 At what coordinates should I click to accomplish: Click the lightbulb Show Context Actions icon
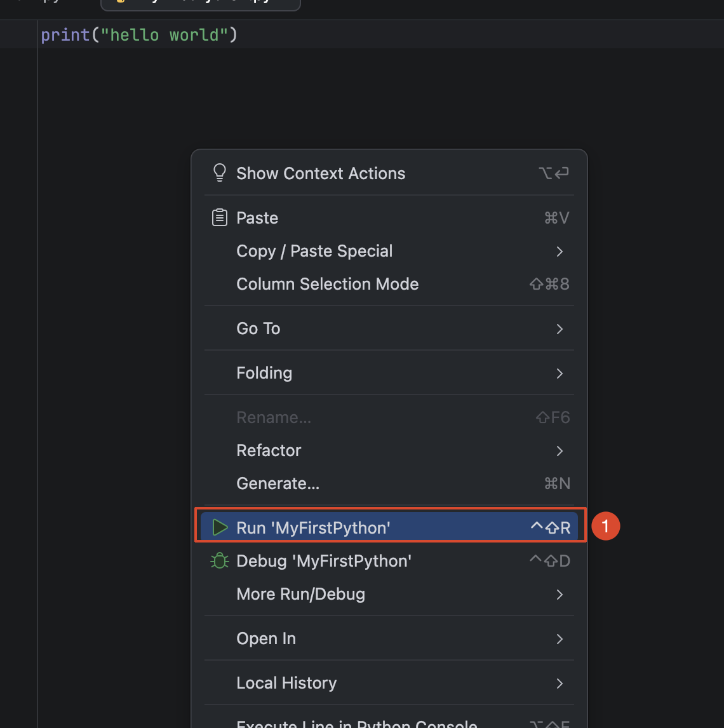pyautogui.click(x=220, y=173)
